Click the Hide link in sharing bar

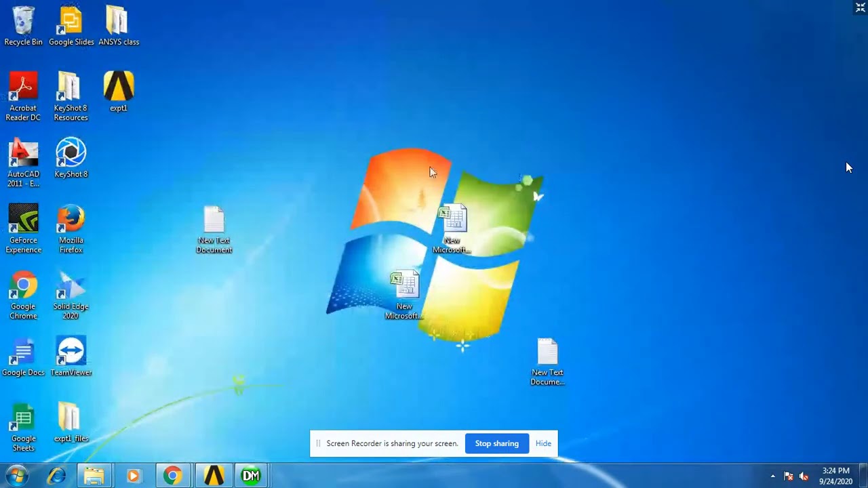click(x=543, y=443)
